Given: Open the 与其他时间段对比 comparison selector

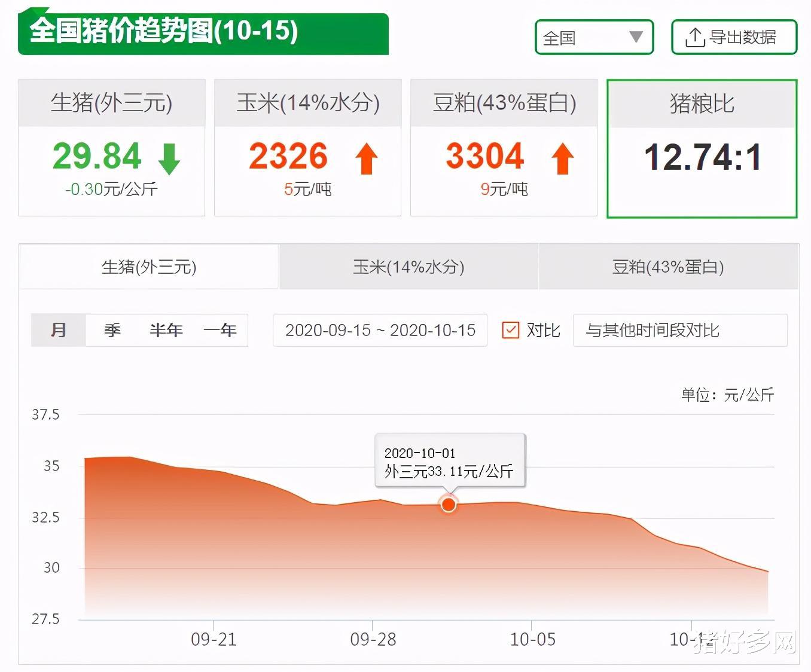Looking at the screenshot, I should (x=679, y=329).
